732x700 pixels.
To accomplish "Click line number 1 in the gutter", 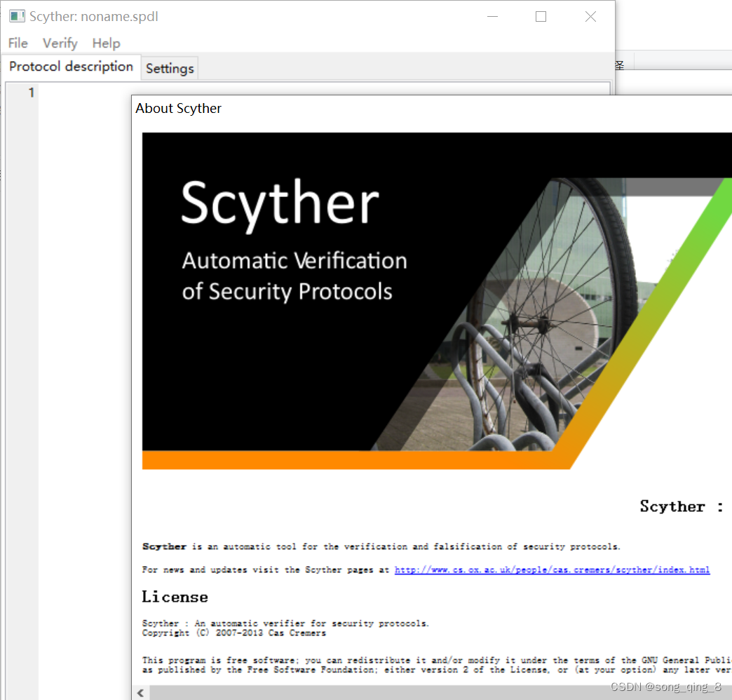I will pyautogui.click(x=31, y=92).
